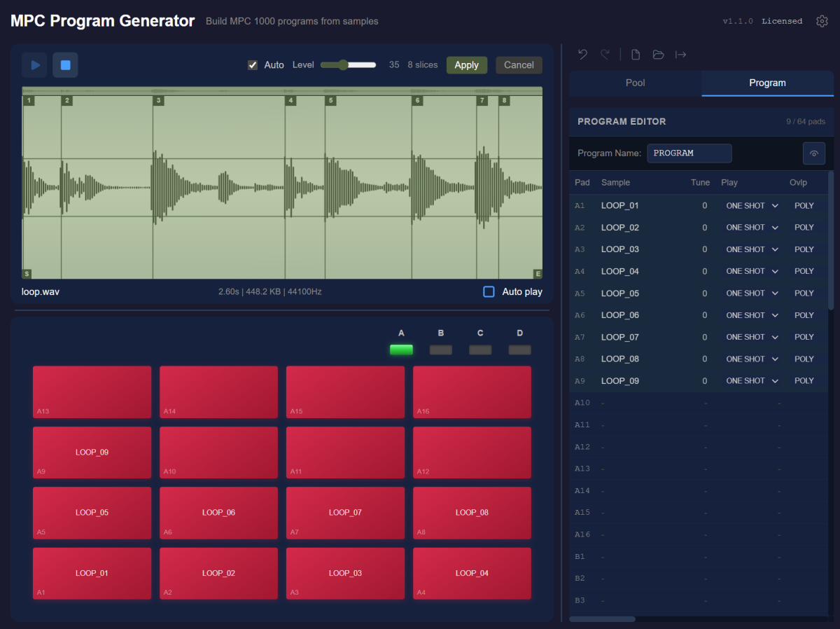Toggle POLY overlap for pad A9 row
Image resolution: width=840 pixels, height=629 pixels.
point(804,381)
